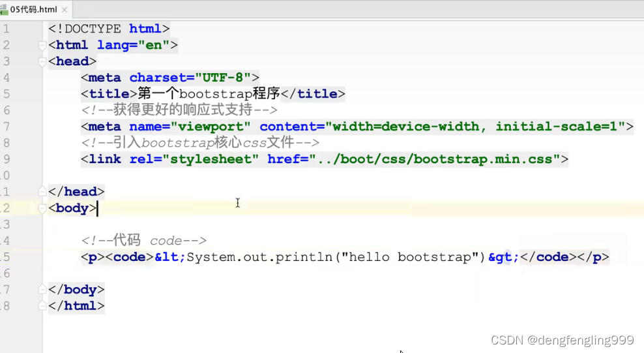Collapse the html tag fold marker
644x353 pixels.
coord(42,45)
